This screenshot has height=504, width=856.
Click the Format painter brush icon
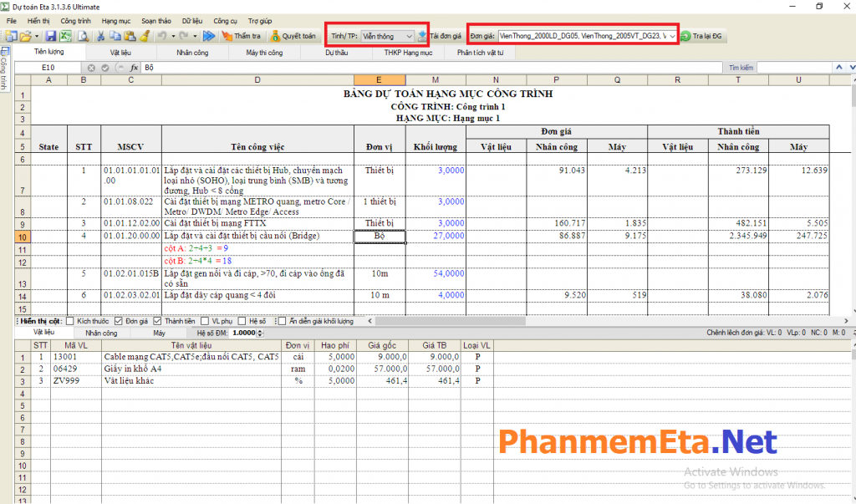coord(144,36)
